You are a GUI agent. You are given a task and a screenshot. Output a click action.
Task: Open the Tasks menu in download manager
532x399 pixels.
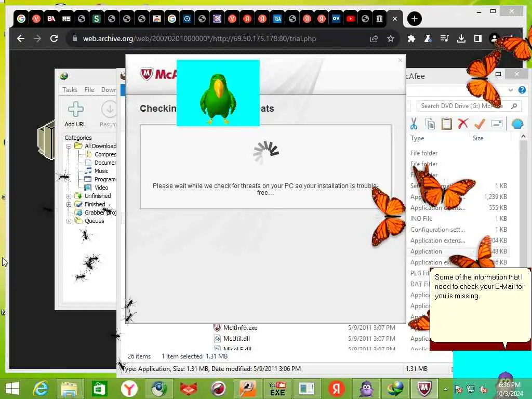tap(70, 90)
